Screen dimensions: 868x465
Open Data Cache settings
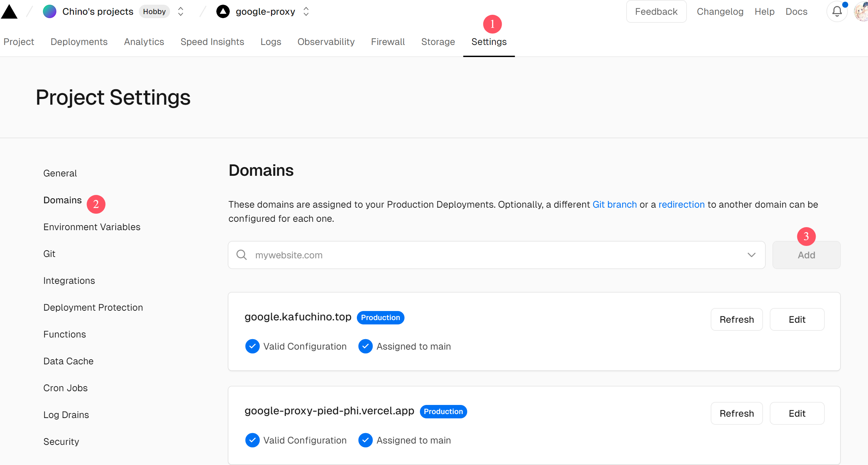click(68, 361)
